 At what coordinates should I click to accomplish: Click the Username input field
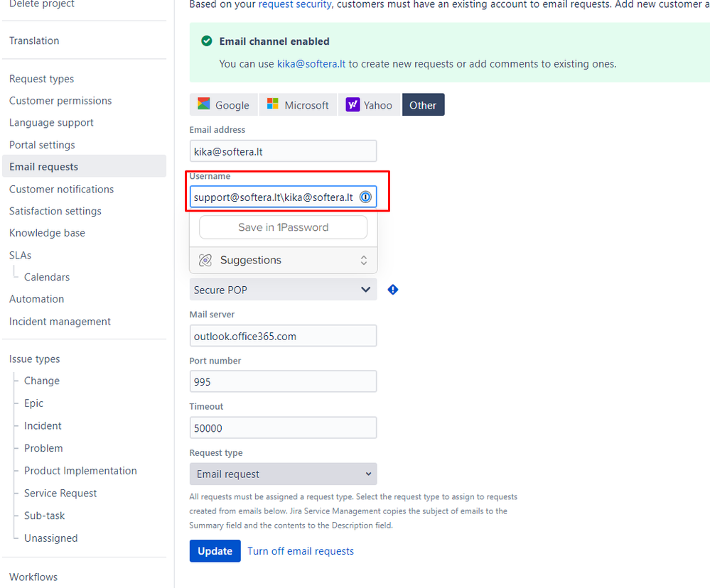click(x=283, y=197)
